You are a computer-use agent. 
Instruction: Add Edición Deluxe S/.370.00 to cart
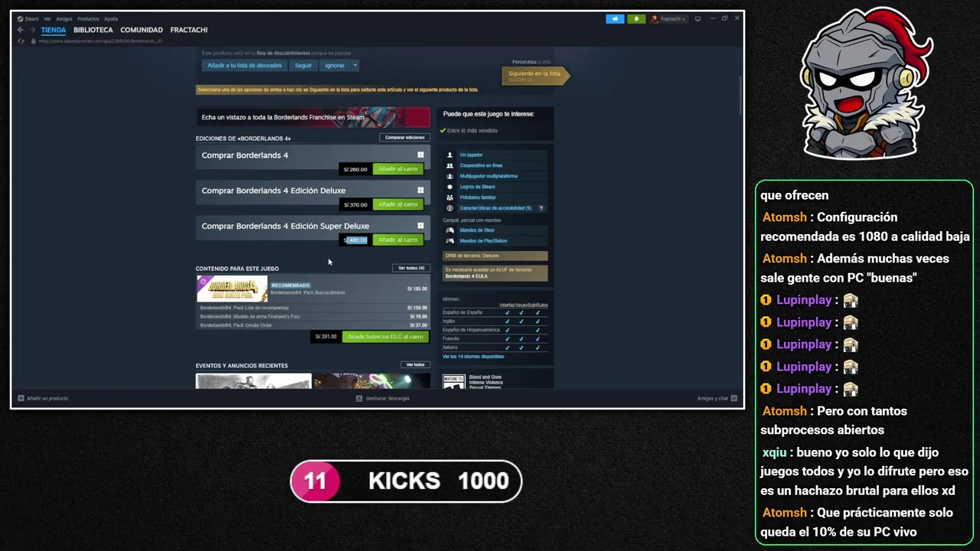(x=398, y=204)
